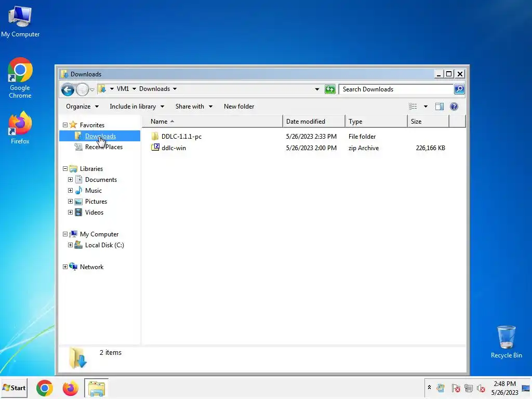The width and height of the screenshot is (532, 399).
Task: Sort by the Date modified column header
Action: (x=314, y=122)
